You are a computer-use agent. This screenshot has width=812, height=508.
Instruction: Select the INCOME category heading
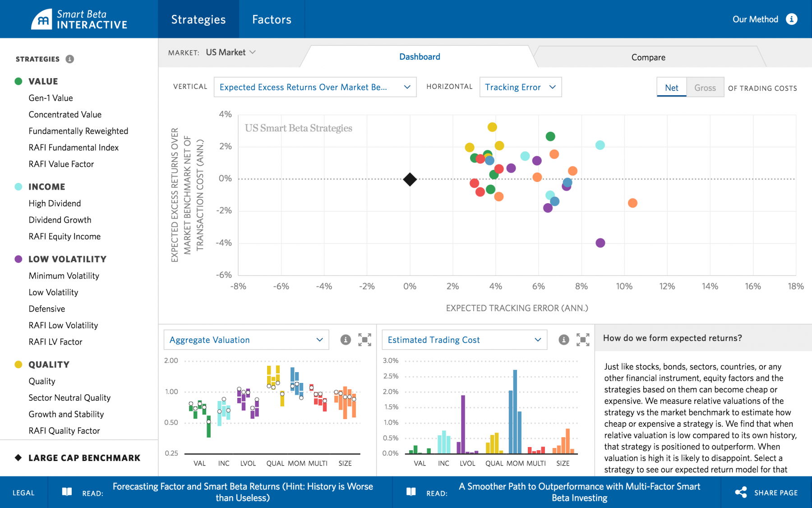[47, 186]
